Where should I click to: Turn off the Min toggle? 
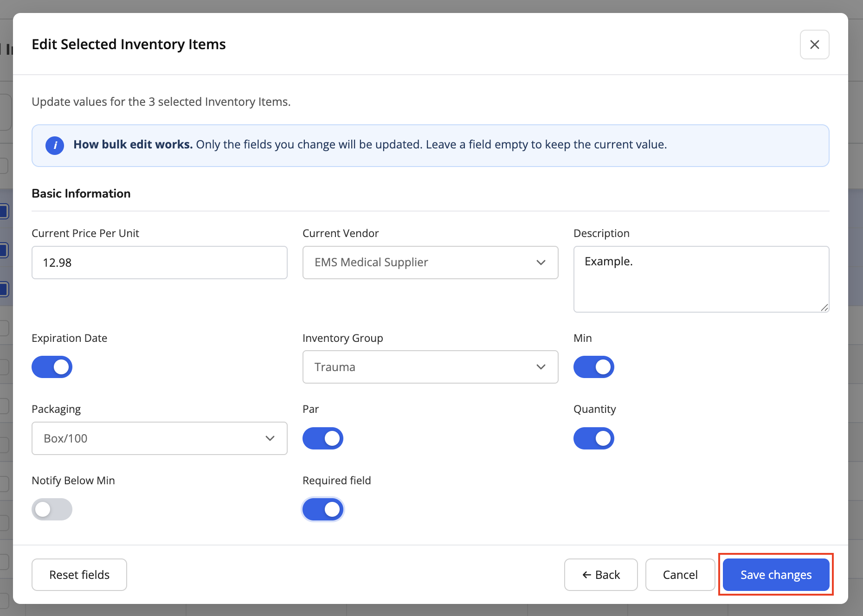[594, 367]
